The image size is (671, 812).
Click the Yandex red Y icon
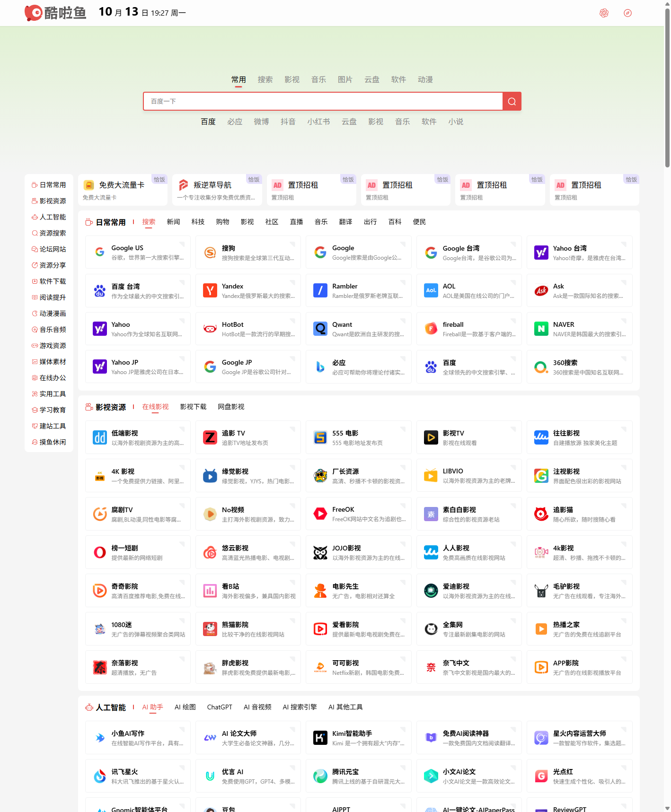(x=210, y=290)
